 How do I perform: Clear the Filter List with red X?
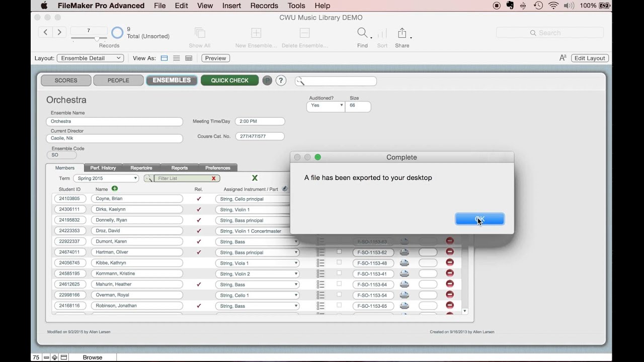[213, 178]
